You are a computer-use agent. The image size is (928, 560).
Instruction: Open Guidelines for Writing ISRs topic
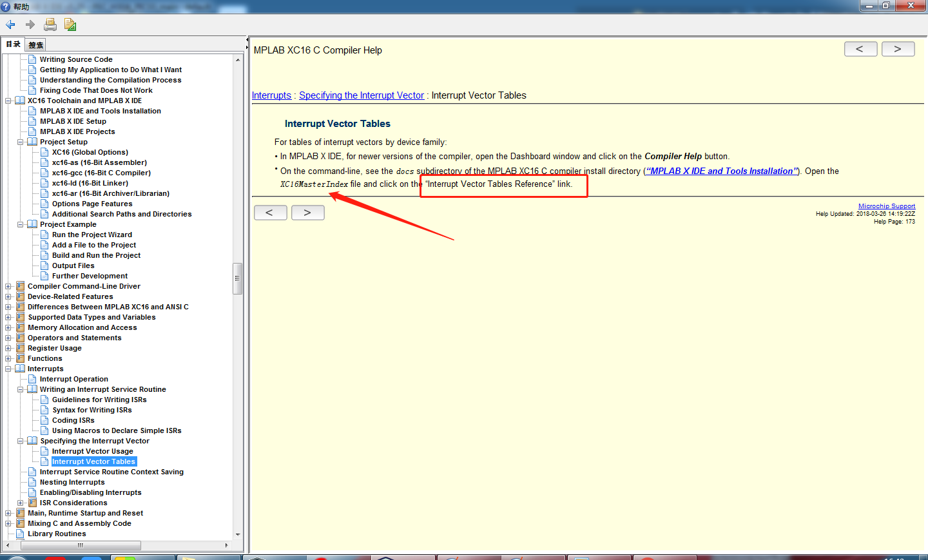99,400
